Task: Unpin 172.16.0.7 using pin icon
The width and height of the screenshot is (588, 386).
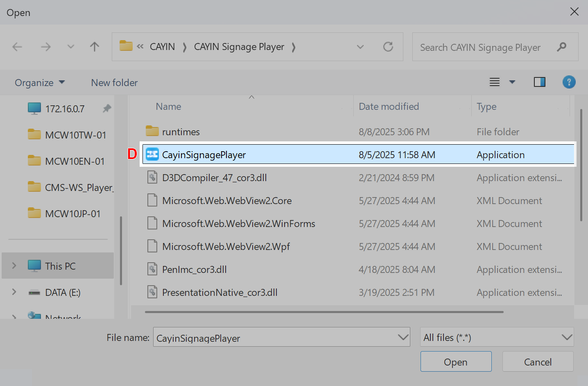Action: 107,109
